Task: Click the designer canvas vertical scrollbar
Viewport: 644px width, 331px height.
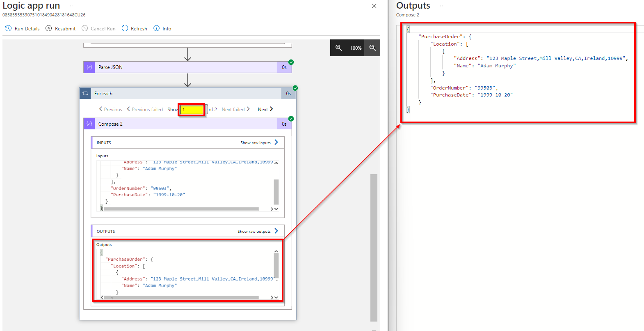Action: pos(374,248)
